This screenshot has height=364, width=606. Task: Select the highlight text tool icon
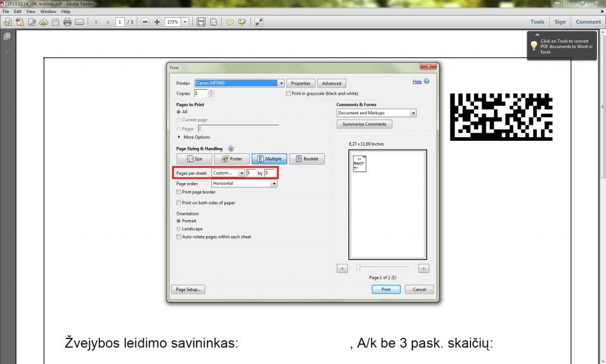(242, 22)
